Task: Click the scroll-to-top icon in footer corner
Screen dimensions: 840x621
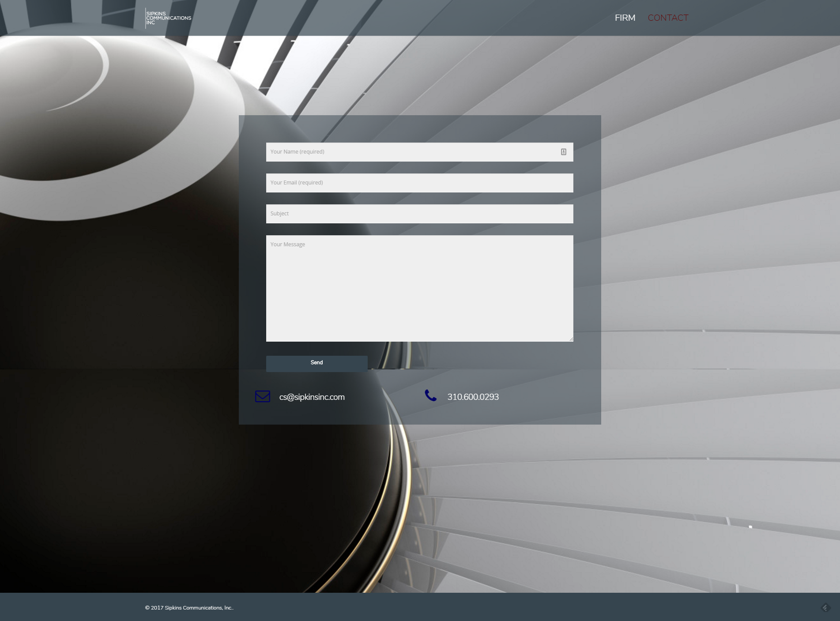Action: (825, 608)
